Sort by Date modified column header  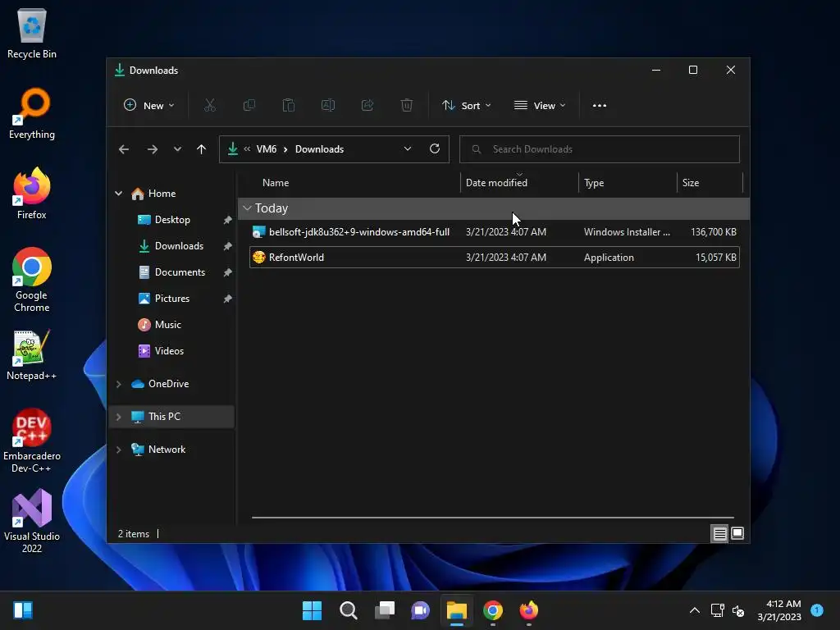[496, 183]
